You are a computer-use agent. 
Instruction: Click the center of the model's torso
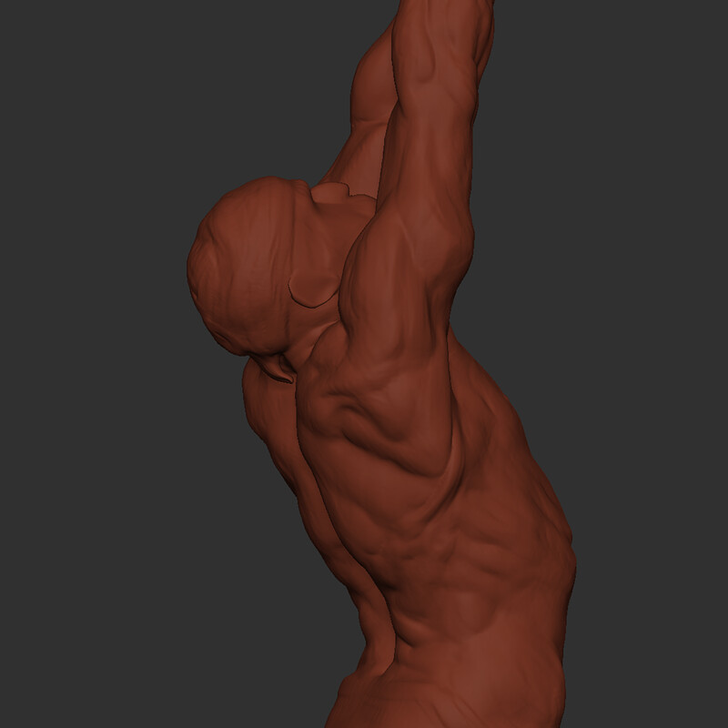coord(428,528)
